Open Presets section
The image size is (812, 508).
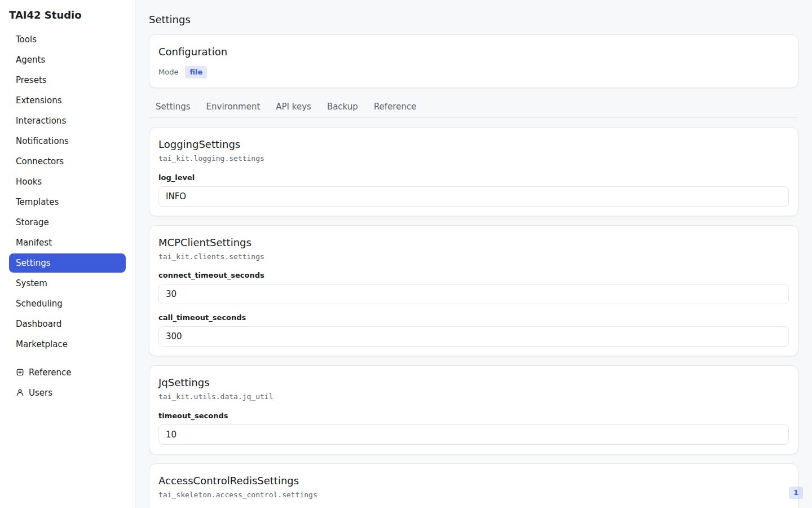point(67,80)
